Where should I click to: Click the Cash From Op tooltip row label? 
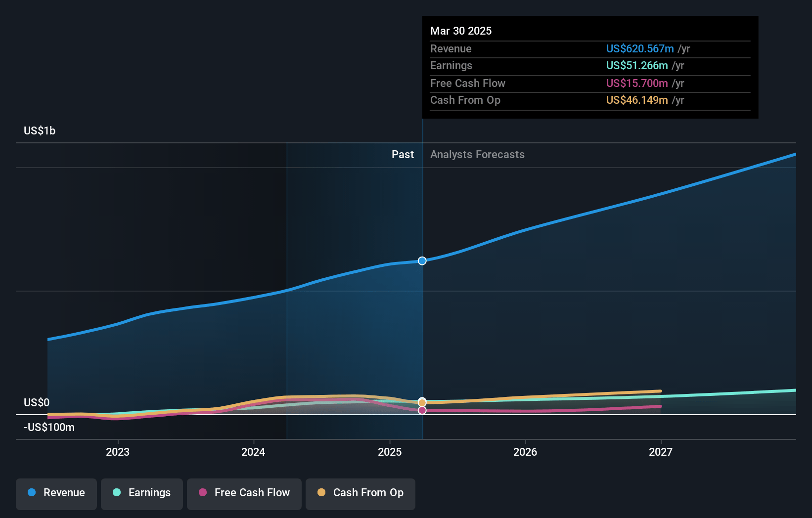coord(465,100)
